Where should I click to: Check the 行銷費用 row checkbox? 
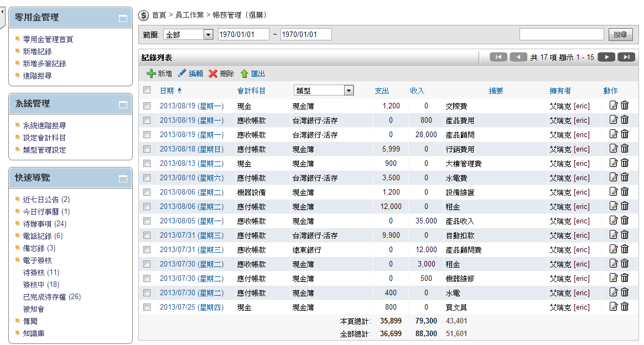[147, 149]
